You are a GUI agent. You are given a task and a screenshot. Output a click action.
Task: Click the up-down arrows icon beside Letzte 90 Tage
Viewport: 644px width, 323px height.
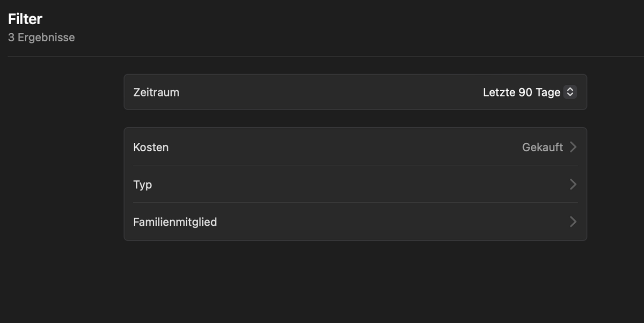(570, 92)
